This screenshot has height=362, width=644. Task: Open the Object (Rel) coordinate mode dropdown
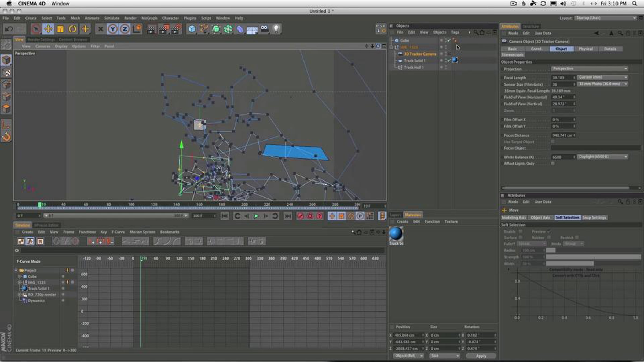pos(409,356)
